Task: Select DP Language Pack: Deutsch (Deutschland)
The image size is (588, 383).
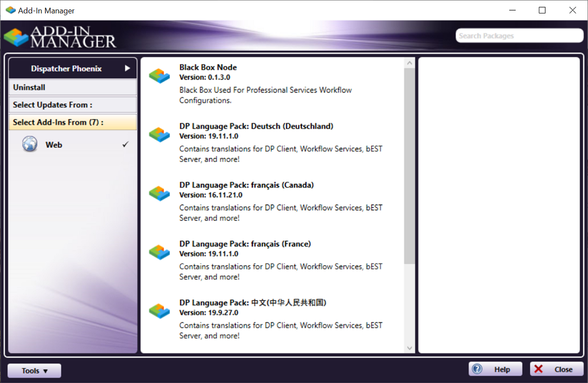Action: (256, 126)
